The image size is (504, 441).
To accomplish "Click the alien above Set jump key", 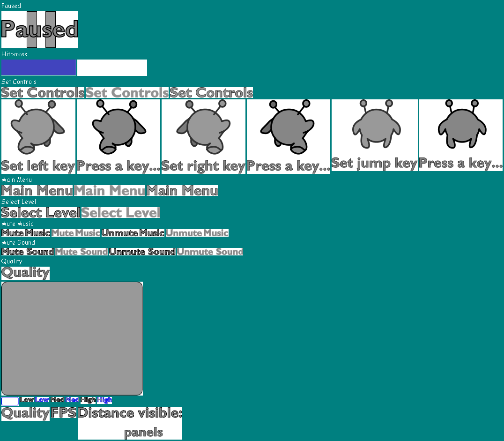I will coord(377,125).
